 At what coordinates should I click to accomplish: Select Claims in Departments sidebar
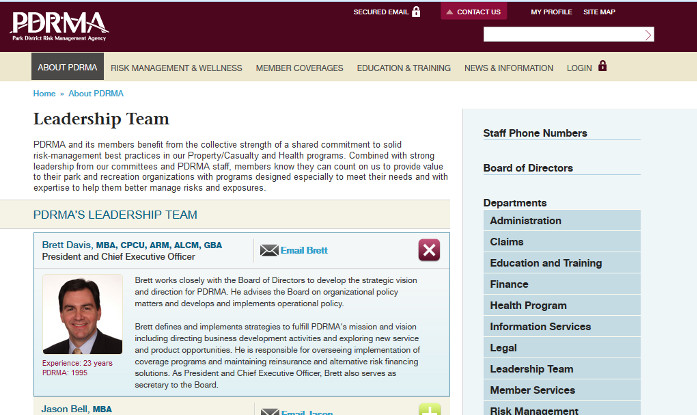[x=507, y=242]
